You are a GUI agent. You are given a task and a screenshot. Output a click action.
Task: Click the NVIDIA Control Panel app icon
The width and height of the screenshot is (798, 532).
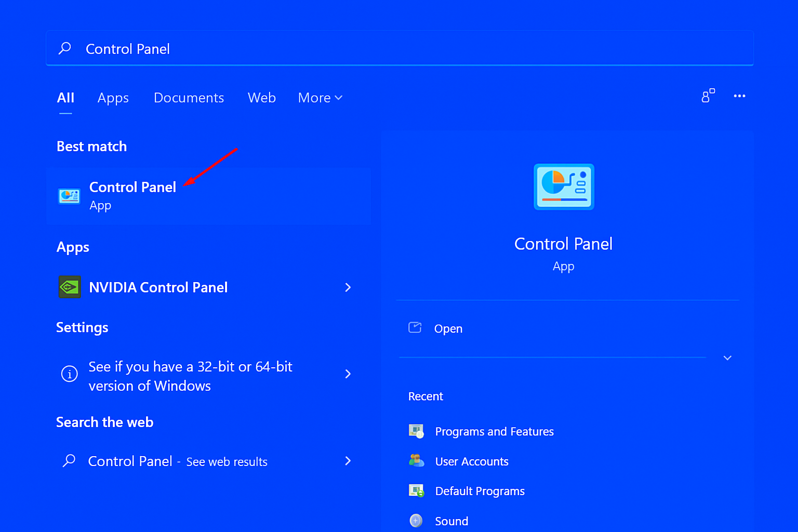[x=70, y=287]
